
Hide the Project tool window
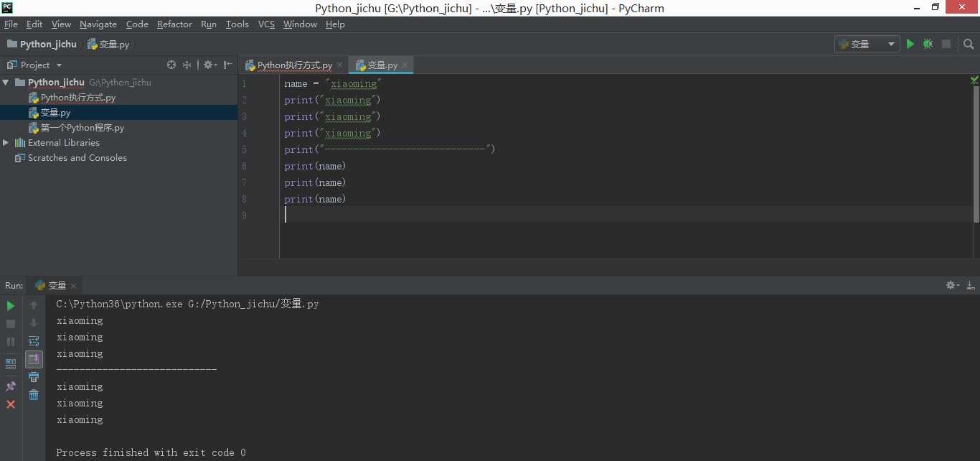228,65
